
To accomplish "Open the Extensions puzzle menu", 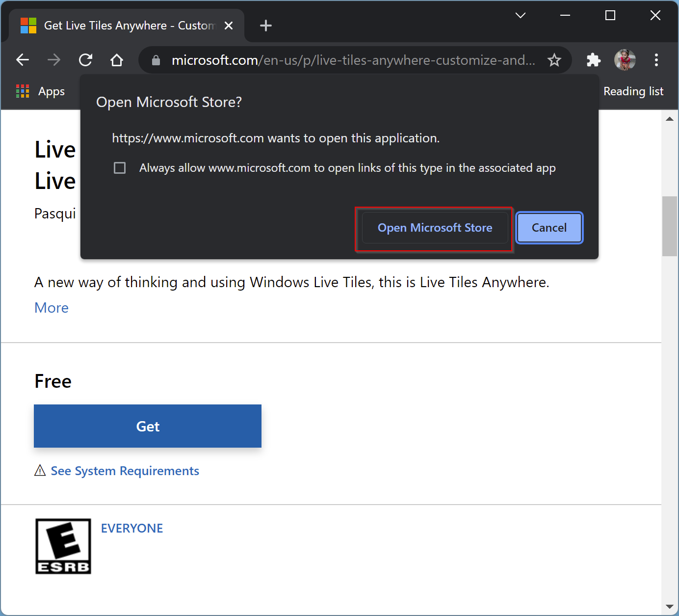I will (x=594, y=60).
